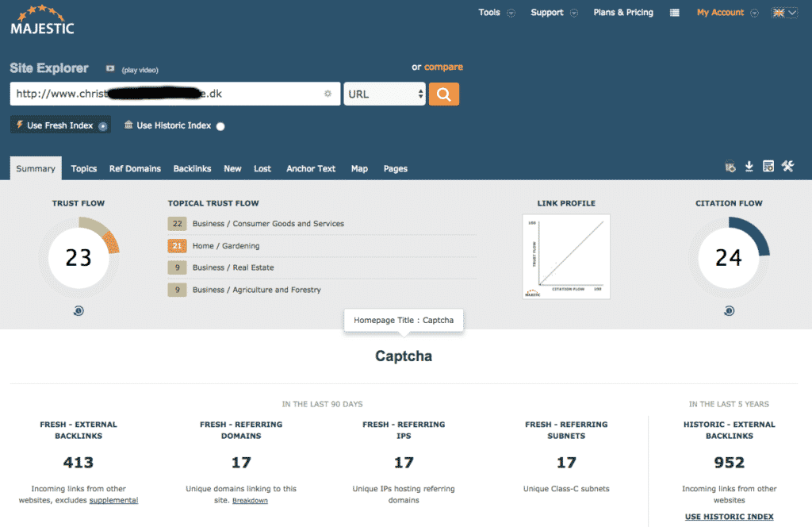812x527 pixels.
Task: Select the Summary tab
Action: pos(36,168)
